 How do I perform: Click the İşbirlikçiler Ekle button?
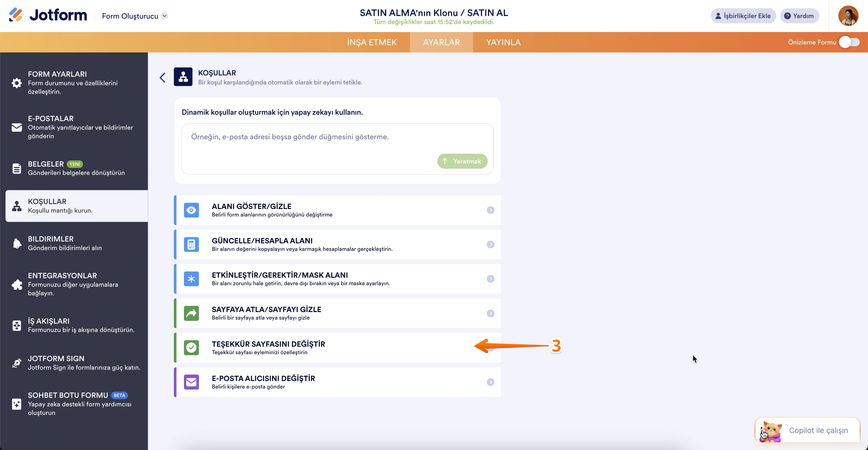[743, 15]
